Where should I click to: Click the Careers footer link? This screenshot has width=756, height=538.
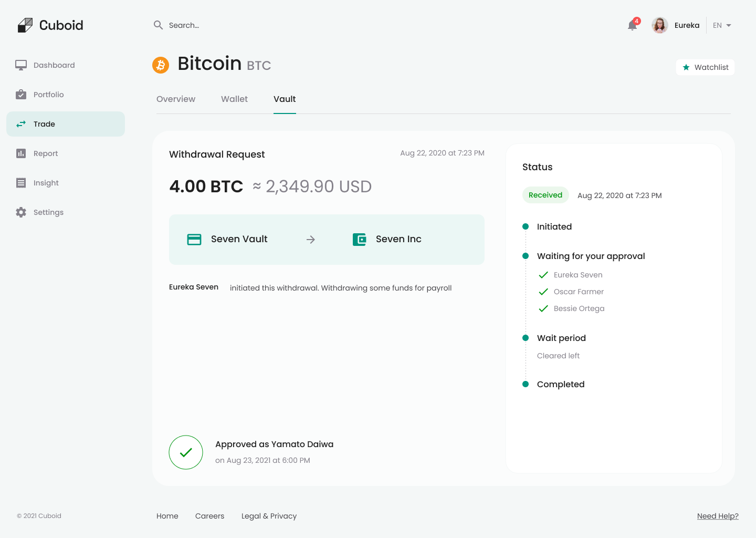tap(209, 516)
